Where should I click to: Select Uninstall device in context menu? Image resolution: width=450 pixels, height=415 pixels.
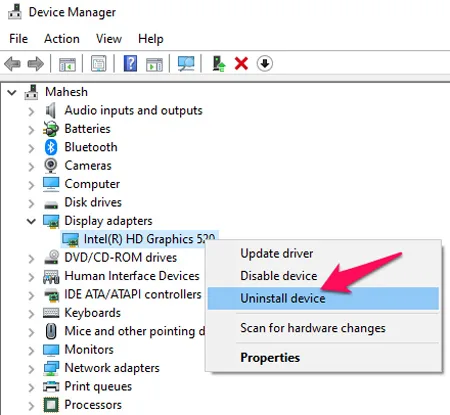[323, 298]
